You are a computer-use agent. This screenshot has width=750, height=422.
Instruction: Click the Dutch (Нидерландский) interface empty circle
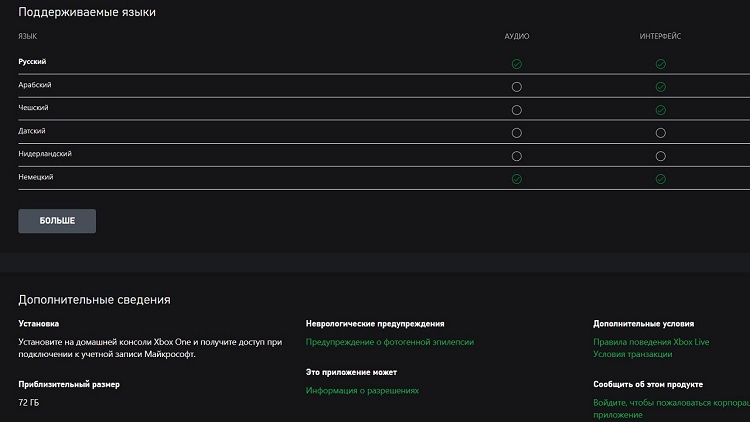pyautogui.click(x=660, y=156)
